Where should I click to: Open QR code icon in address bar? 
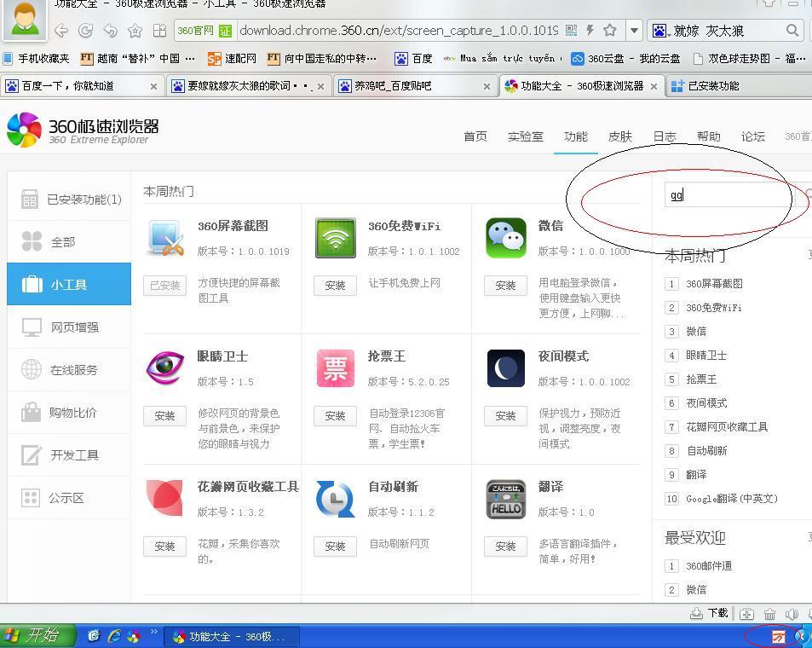tap(571, 30)
